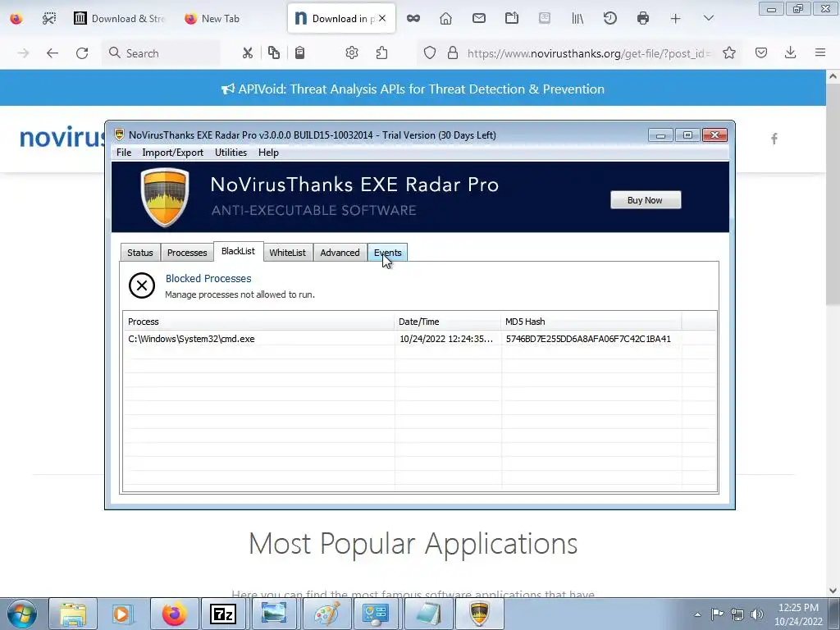This screenshot has width=840, height=630.
Task: Open Windows Explorer from the taskbar
Action: [x=73, y=614]
